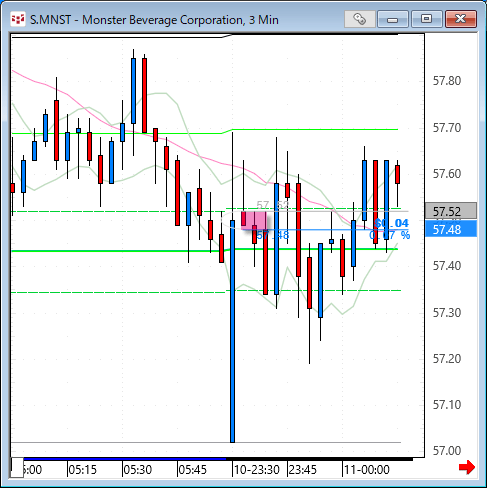Viewport: 487px width, 488px height.
Task: Click the 57.30 price scale label
Action: tap(447, 313)
